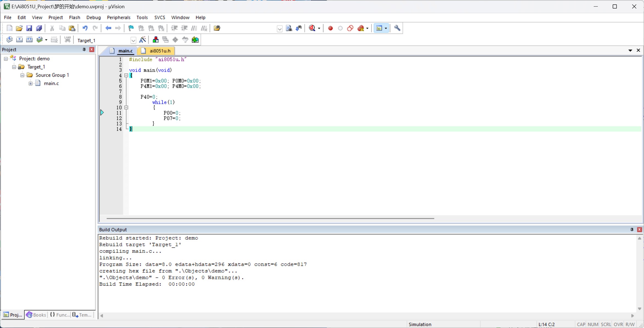Start or stop the Debug Session

[x=312, y=28]
